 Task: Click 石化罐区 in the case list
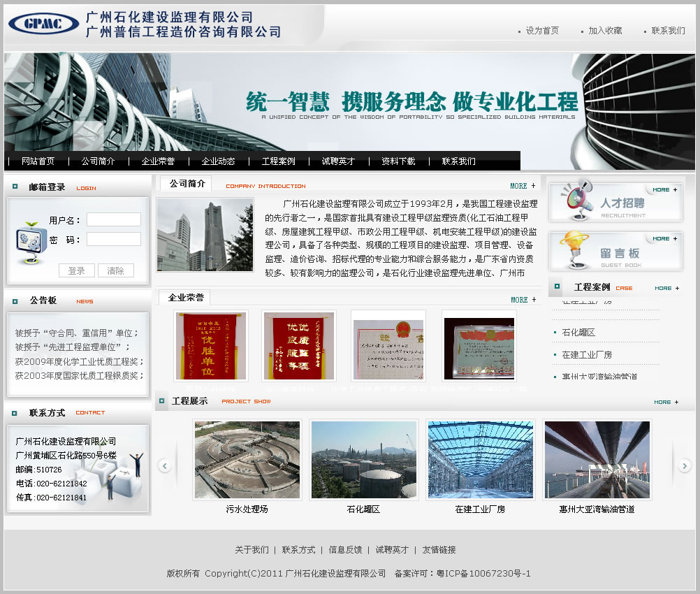point(578,332)
